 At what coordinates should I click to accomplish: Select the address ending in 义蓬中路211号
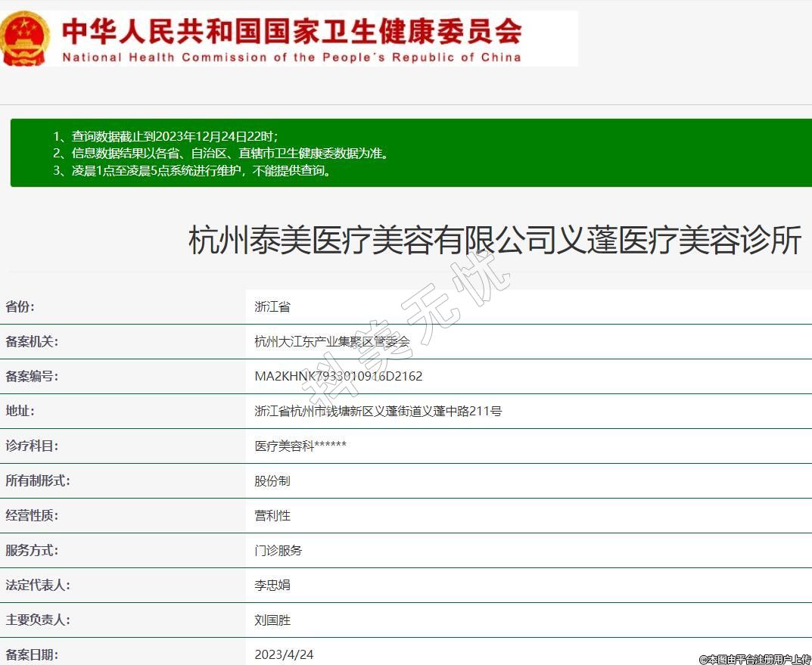click(x=378, y=412)
